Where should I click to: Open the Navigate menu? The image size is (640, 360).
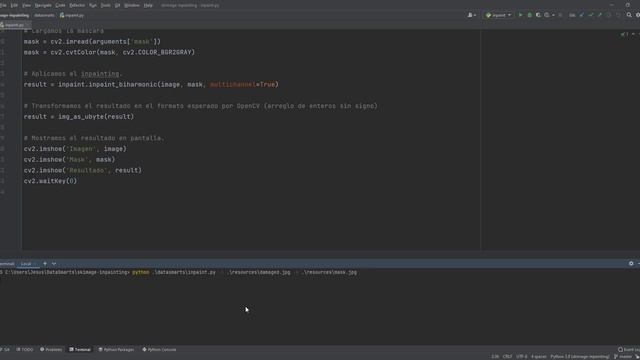coord(43,5)
